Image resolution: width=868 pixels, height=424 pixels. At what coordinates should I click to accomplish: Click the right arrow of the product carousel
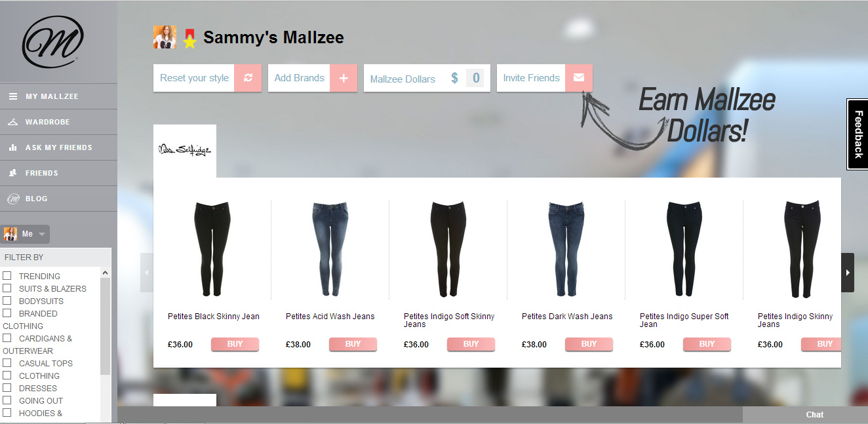(848, 273)
